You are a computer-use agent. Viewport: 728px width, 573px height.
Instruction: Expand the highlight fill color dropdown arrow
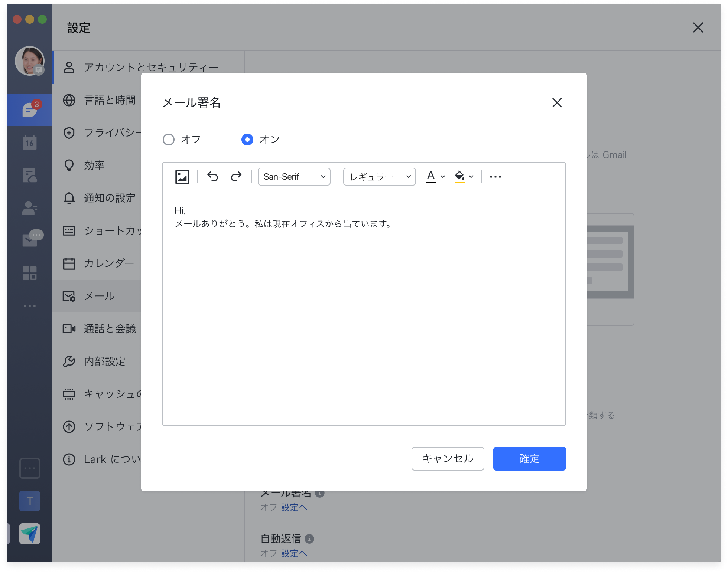[x=471, y=177]
